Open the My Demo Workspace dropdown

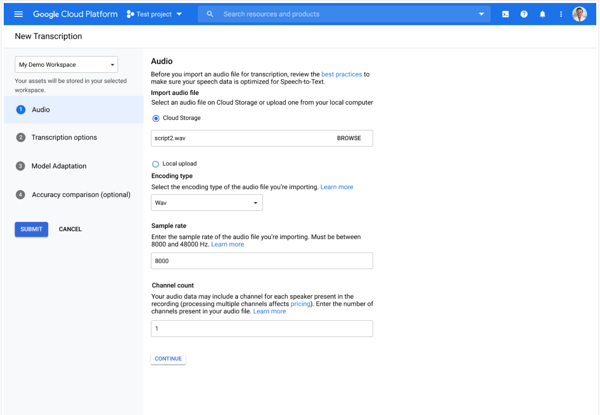pyautogui.click(x=66, y=65)
